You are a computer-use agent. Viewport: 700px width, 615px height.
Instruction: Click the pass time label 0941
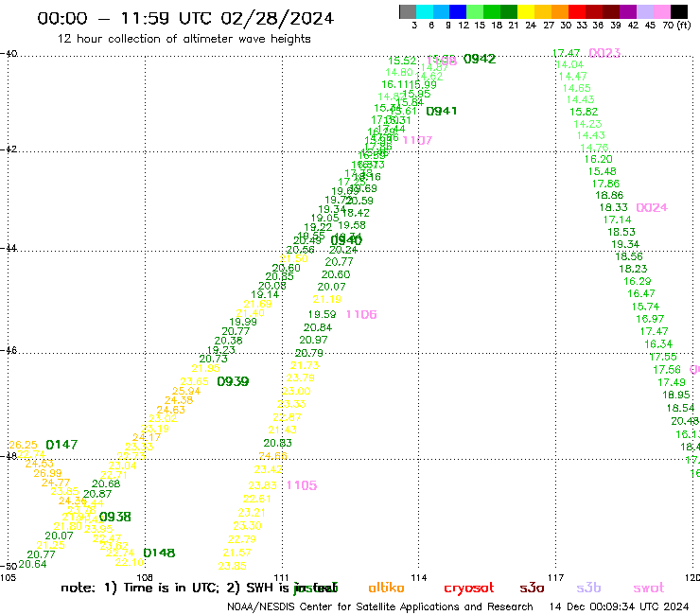tap(442, 112)
